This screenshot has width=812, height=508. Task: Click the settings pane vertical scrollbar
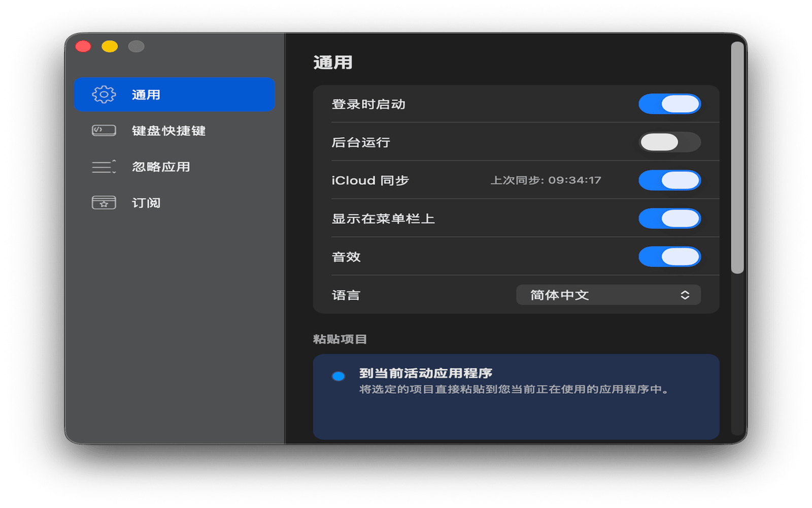[x=737, y=158]
